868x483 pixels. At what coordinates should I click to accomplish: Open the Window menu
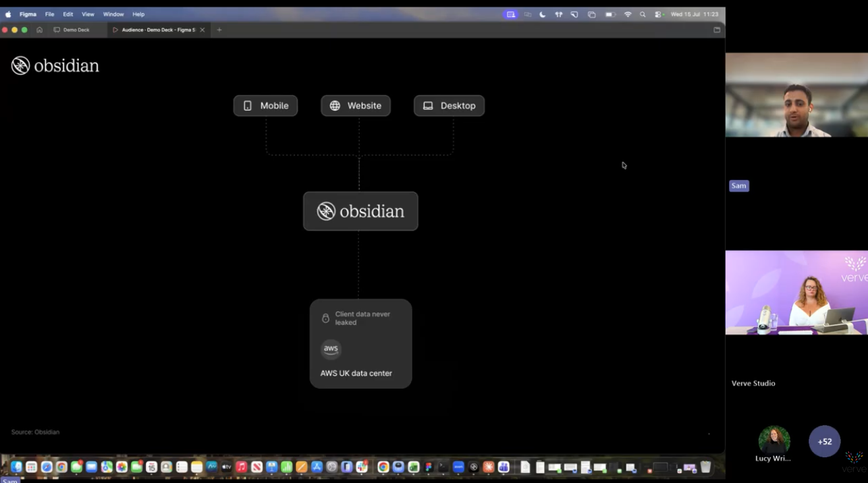click(x=113, y=14)
